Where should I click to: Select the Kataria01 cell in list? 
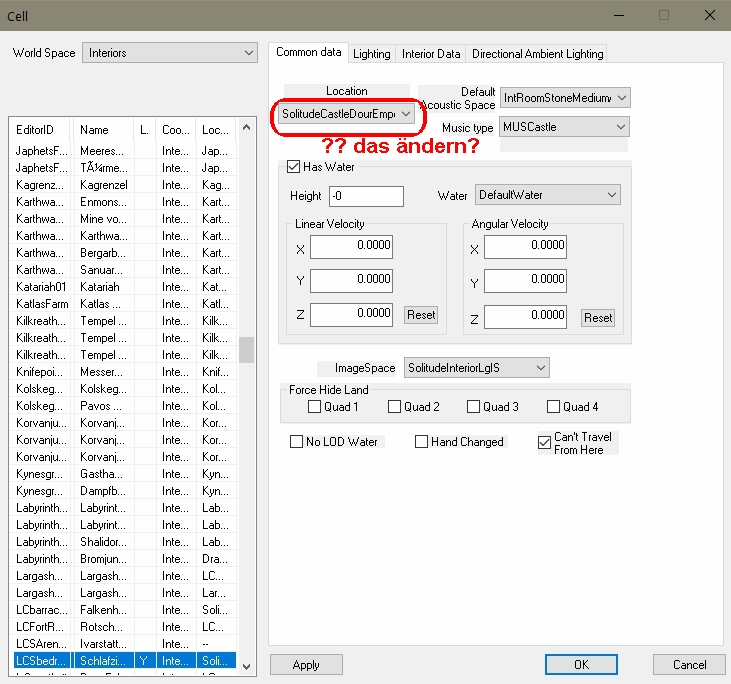pyautogui.click(x=40, y=286)
